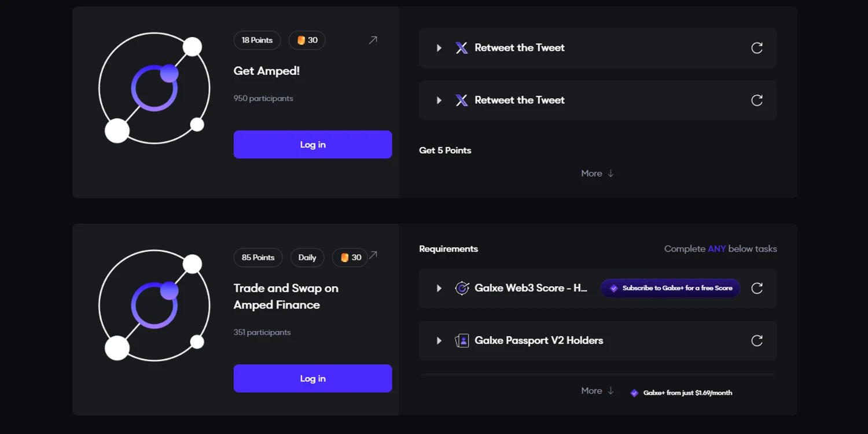Open Trade and Swap quest arrow icon
Viewport: 868px width, 434px height.
[x=373, y=255]
